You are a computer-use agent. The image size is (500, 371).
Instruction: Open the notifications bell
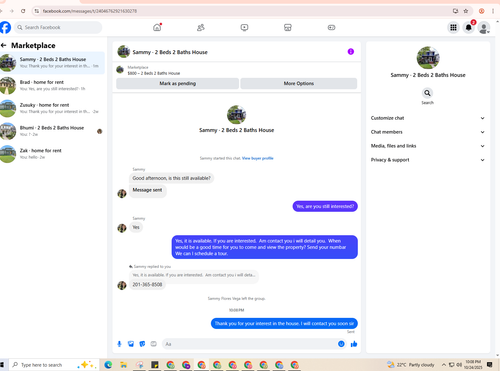[469, 27]
